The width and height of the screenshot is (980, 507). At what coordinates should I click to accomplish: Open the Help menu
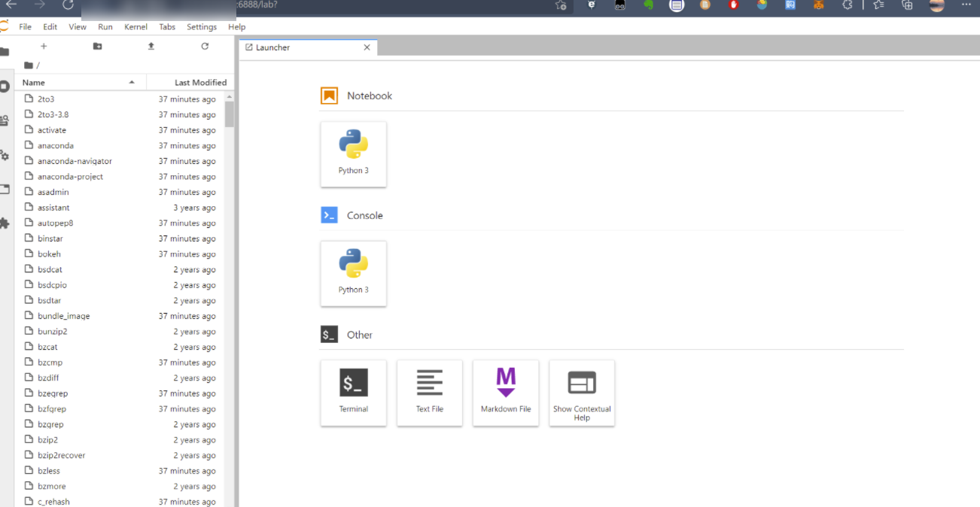coord(237,27)
